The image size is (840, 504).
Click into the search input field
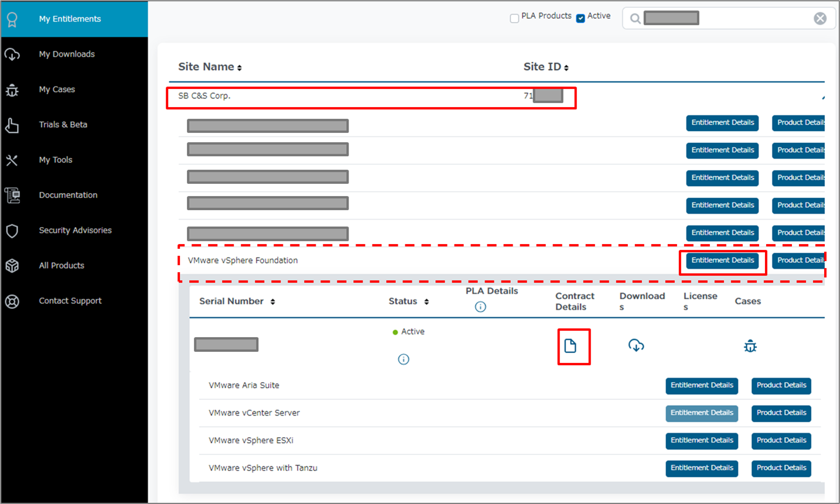(x=729, y=19)
